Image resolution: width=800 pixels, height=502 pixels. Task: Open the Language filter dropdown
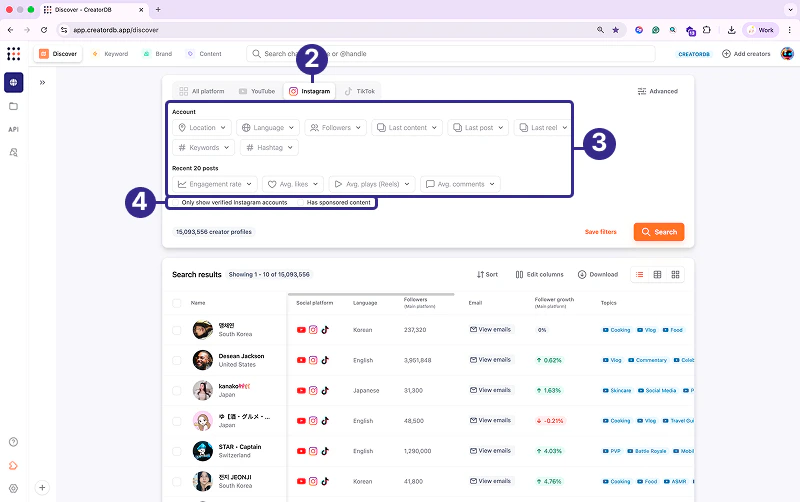(268, 128)
